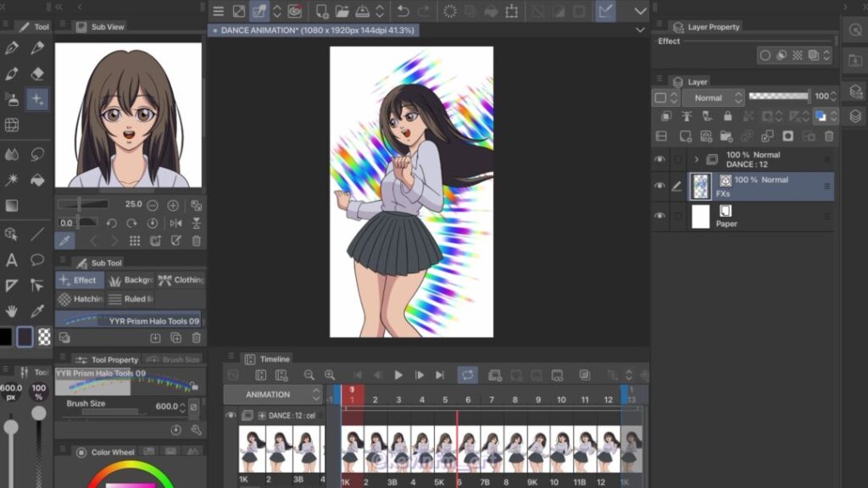Click the Save icon in command bar

[363, 11]
